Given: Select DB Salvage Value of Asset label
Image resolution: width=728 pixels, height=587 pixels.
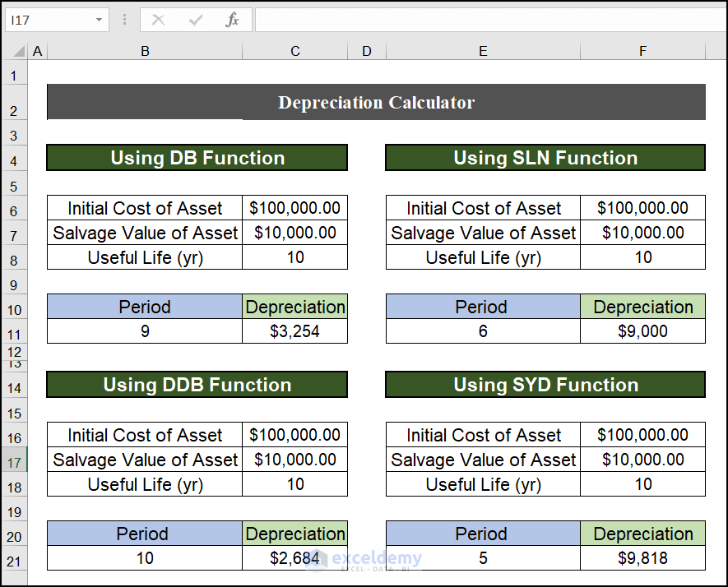Looking at the screenshot, I should pos(145,233).
